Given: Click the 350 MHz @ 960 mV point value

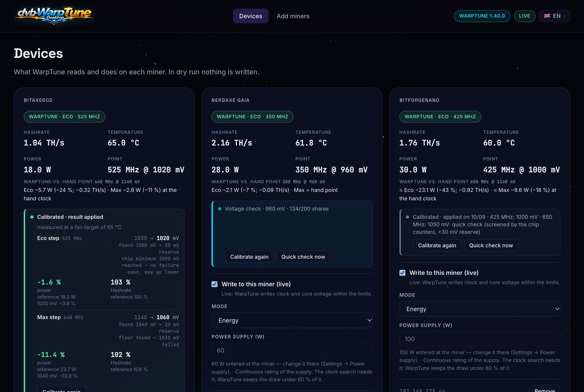Looking at the screenshot, I should [x=331, y=170].
